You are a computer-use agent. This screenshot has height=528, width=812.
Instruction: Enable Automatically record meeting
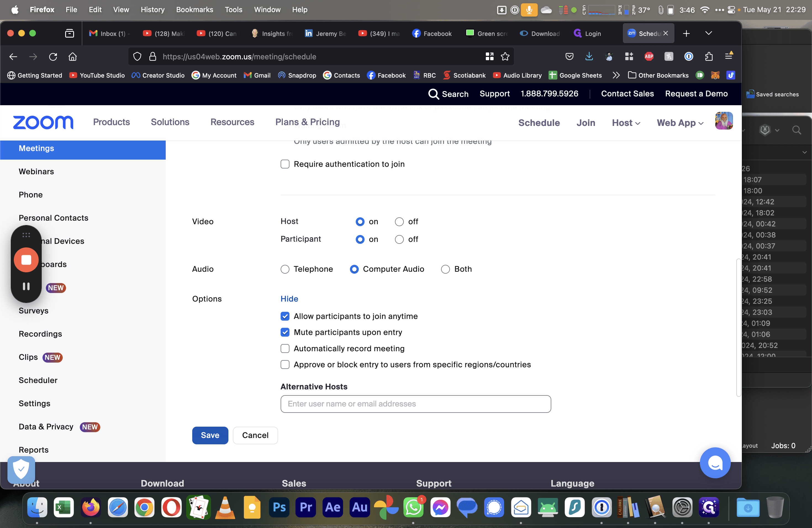[x=285, y=349]
